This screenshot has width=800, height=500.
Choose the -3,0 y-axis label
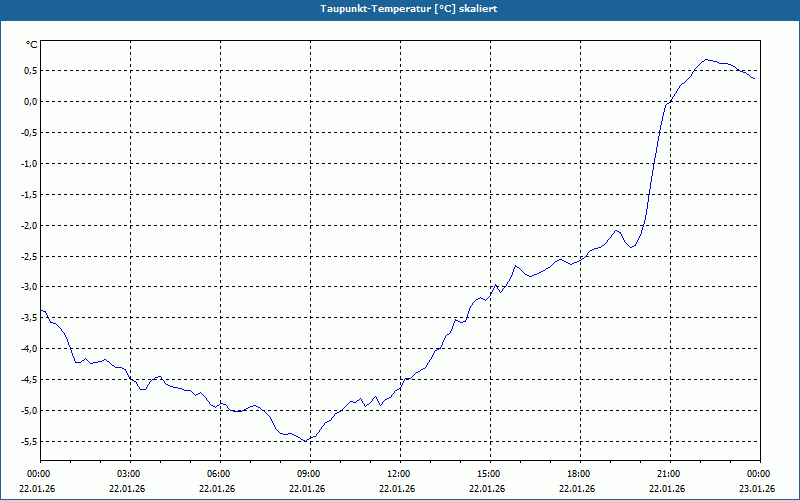coord(29,287)
